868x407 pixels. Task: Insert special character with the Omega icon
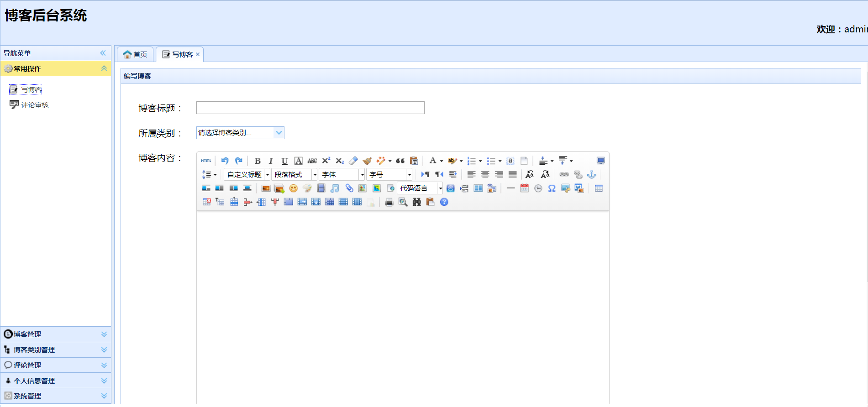point(552,188)
